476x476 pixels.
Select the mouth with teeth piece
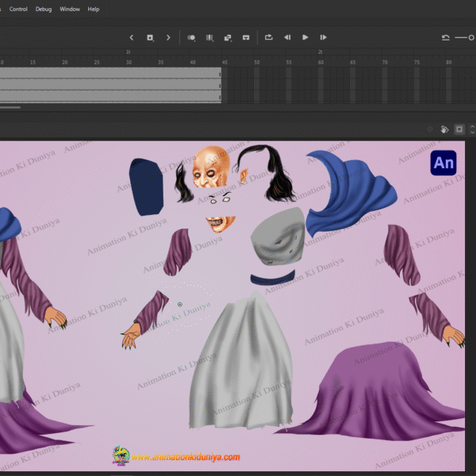221,224
